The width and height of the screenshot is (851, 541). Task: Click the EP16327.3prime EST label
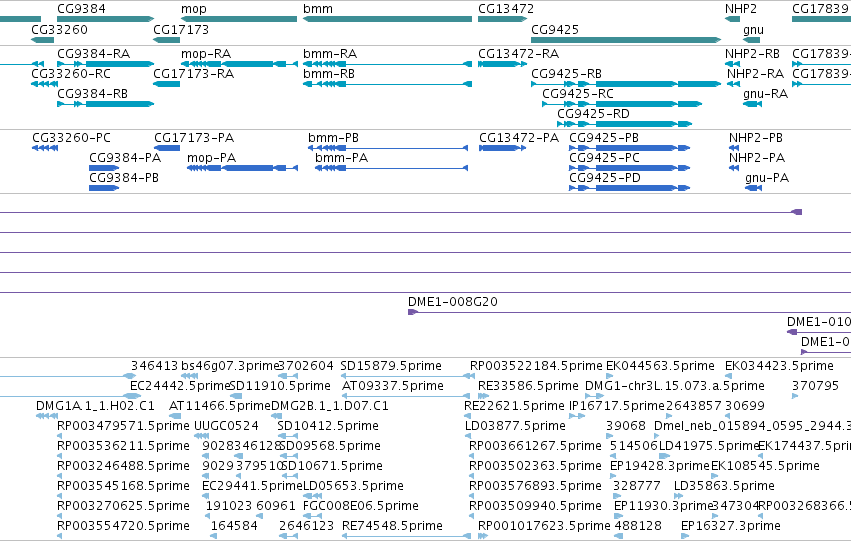pyautogui.click(x=731, y=526)
